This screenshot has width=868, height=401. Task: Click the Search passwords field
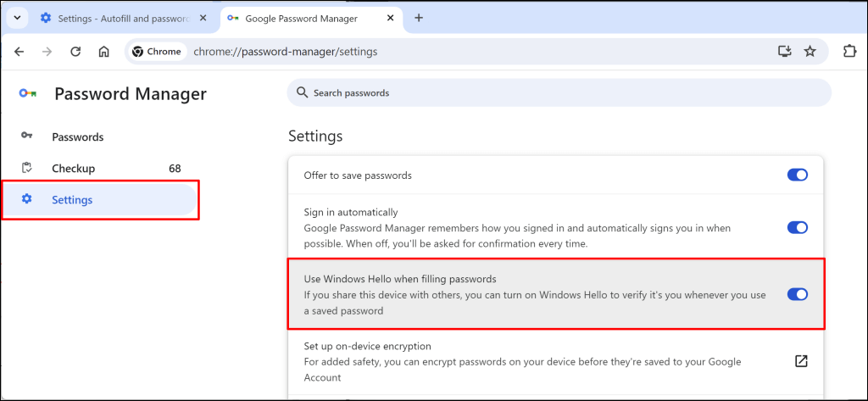tap(559, 92)
